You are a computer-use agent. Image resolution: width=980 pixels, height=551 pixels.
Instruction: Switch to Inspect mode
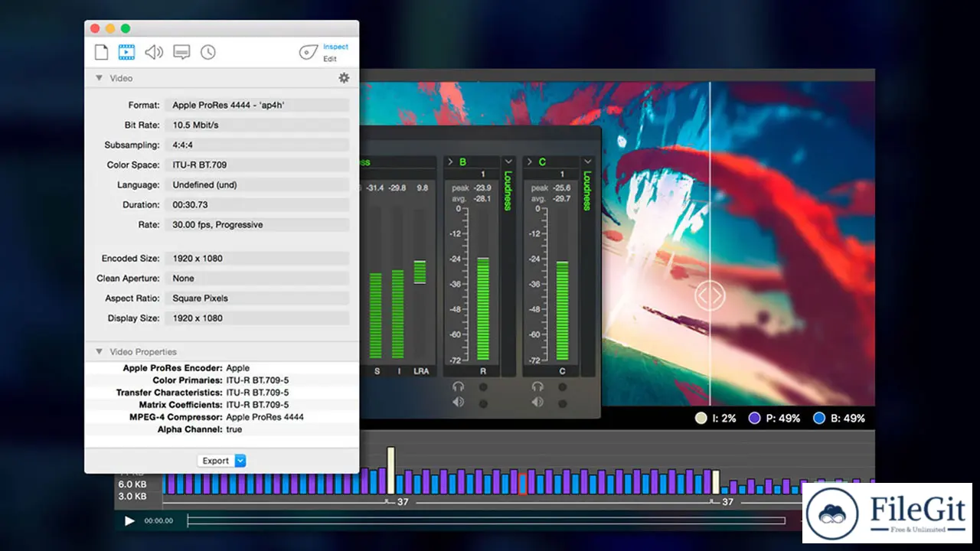(335, 47)
